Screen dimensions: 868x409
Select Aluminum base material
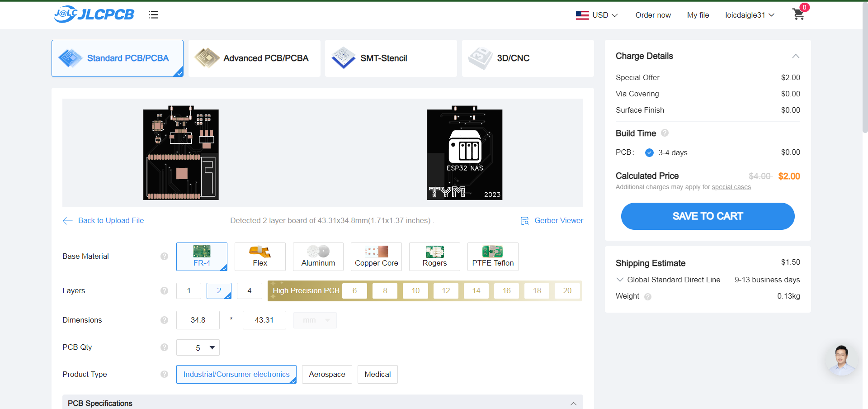point(318,257)
